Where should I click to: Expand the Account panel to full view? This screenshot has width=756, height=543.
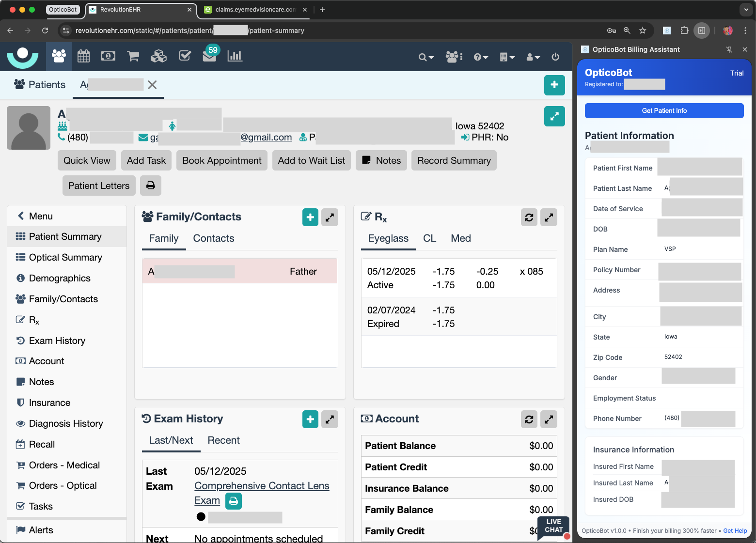(x=549, y=419)
